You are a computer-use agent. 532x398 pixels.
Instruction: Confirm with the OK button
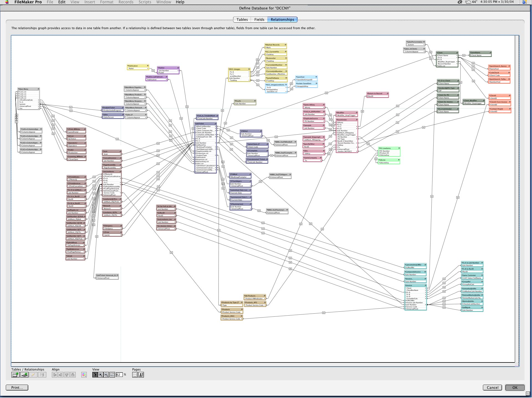[515, 388]
